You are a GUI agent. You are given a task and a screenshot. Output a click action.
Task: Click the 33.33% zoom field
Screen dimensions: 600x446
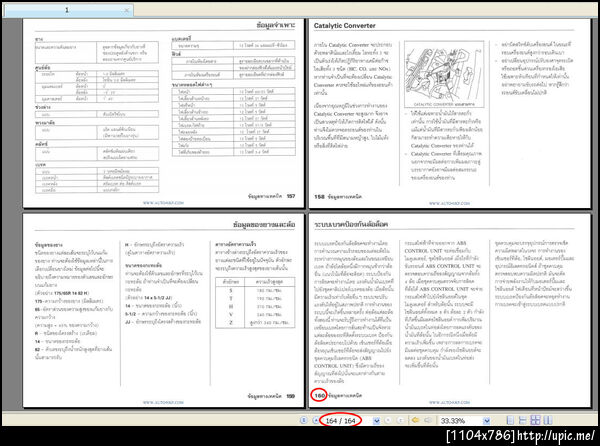click(x=459, y=420)
